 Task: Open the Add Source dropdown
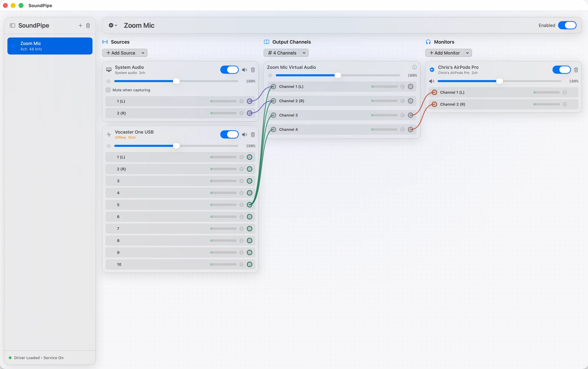coord(125,53)
